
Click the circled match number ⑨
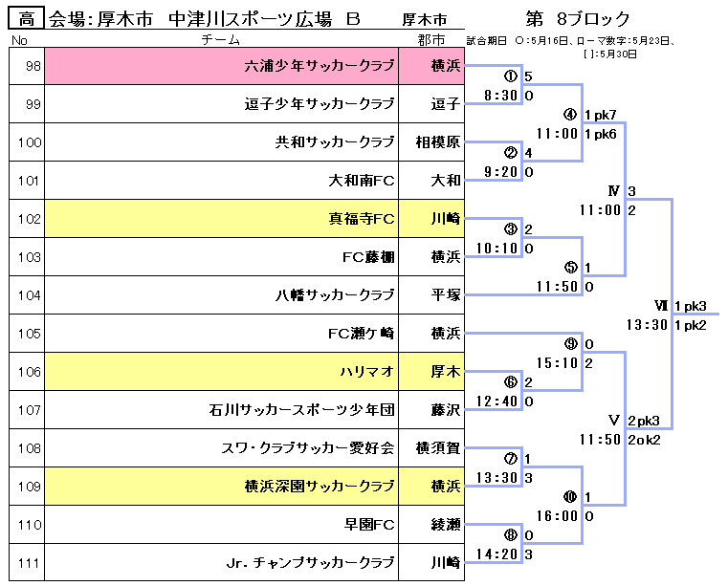571,344
